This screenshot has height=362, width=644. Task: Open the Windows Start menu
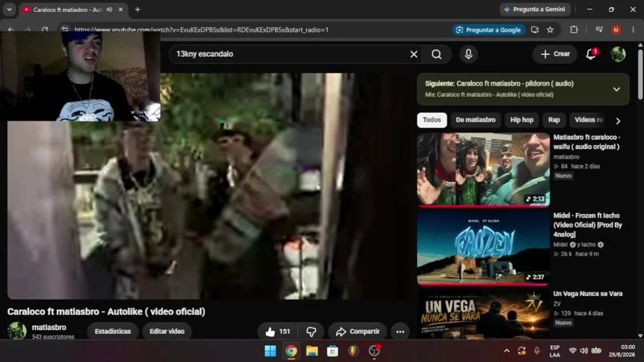click(x=270, y=351)
